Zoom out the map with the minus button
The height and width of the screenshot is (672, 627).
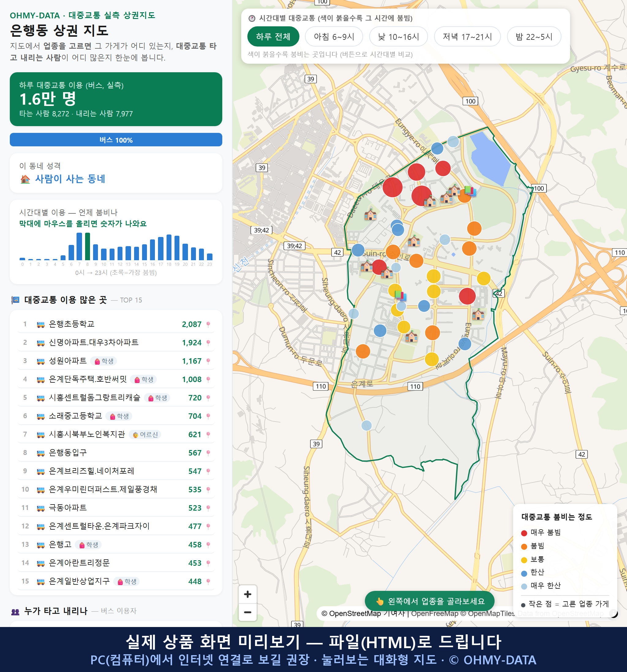247,612
